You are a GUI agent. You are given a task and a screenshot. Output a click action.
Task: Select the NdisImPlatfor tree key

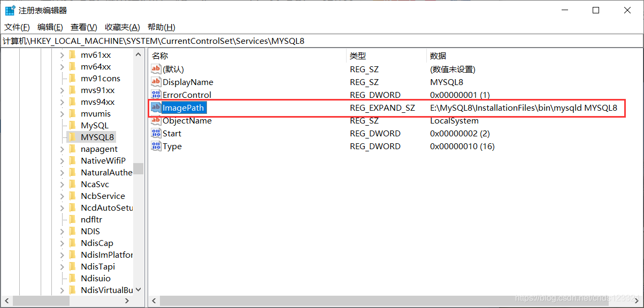tap(106, 255)
